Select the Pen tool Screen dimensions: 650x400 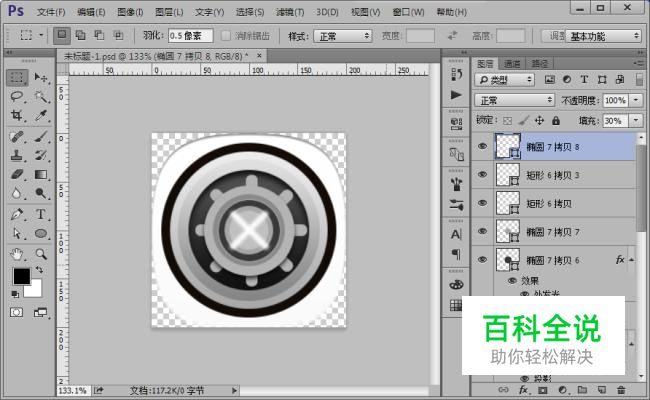(x=17, y=214)
